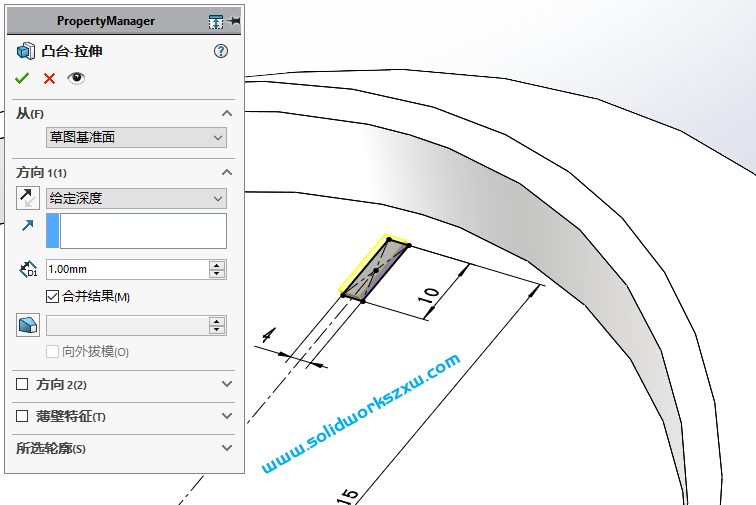
Task: Cancel the extrude with red X
Action: (x=49, y=78)
